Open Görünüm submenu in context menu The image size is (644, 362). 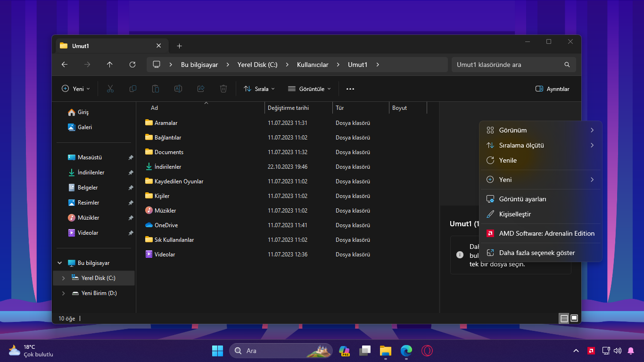(541, 130)
